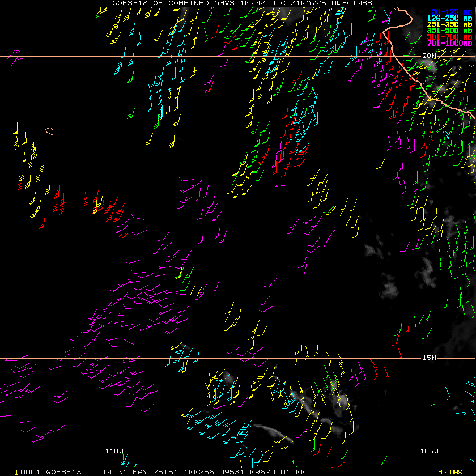
Task: Select the 126-250 mb cyan legend entry
Action: tap(452, 18)
